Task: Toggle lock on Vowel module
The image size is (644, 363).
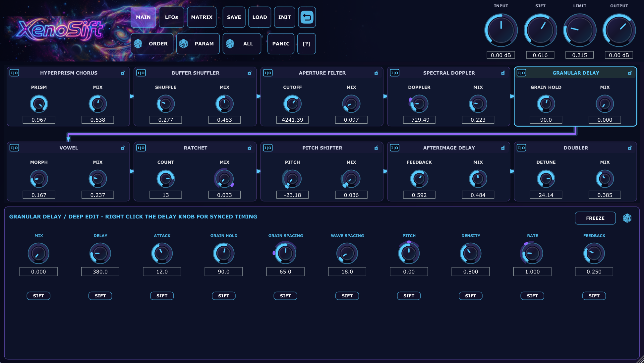Action: (x=123, y=148)
